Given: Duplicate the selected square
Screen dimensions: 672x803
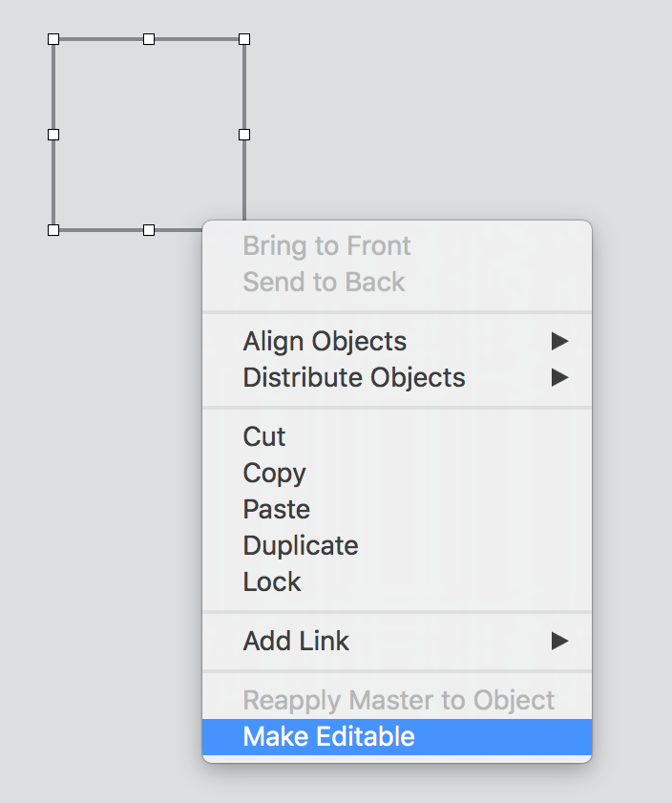Looking at the screenshot, I should point(300,545).
